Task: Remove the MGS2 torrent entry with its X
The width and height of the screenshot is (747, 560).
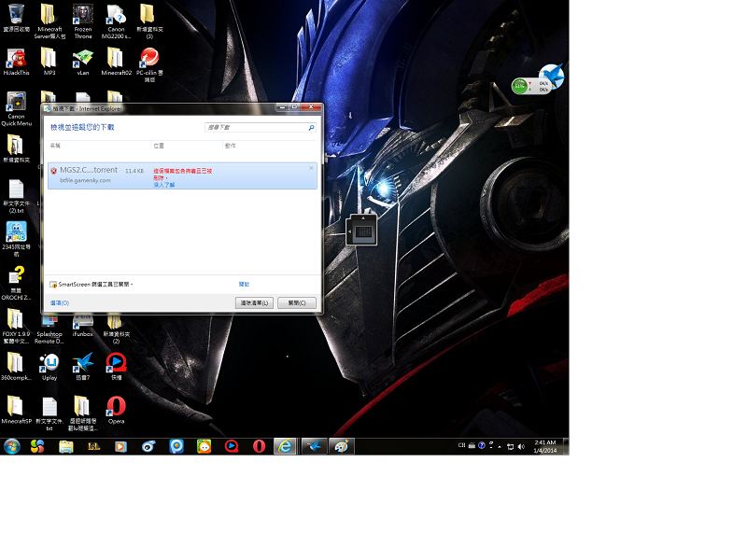Action: click(311, 168)
